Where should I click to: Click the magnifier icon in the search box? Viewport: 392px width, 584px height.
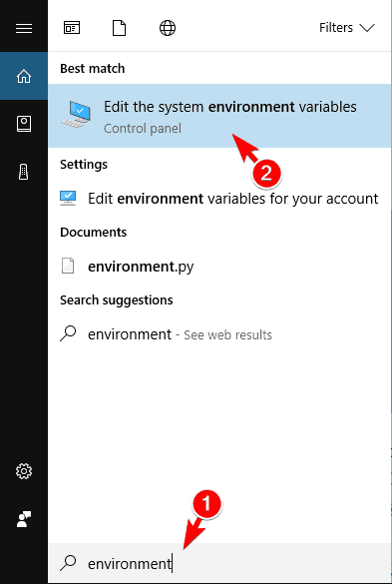click(x=68, y=563)
